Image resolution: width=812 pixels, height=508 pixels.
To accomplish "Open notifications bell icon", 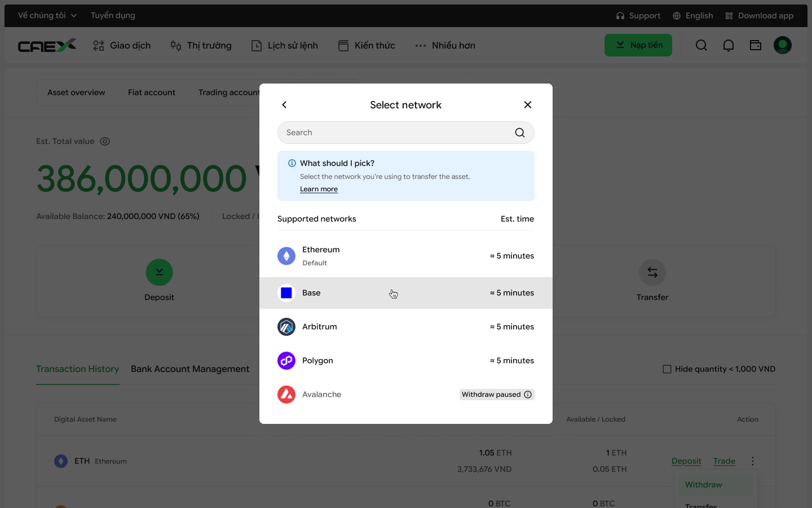I will tap(729, 45).
